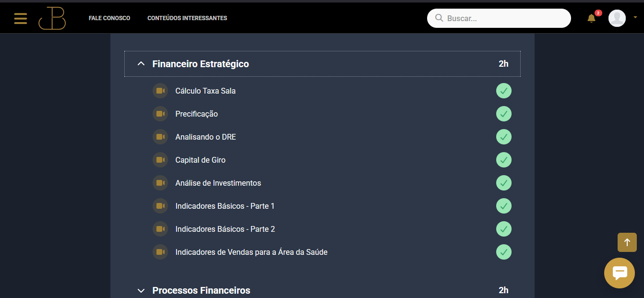Expand the Processos Financeiros section
644x298 pixels.
pos(322,290)
